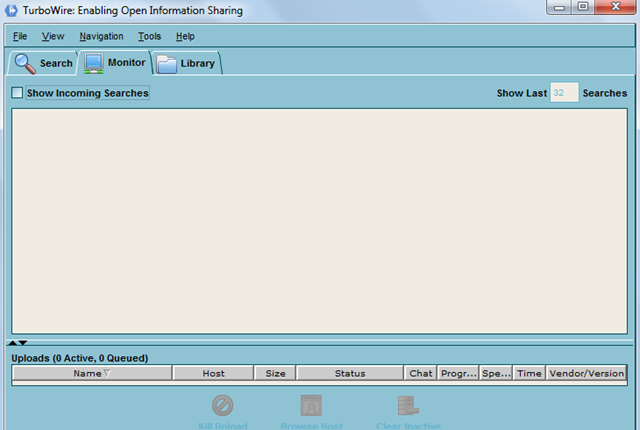Open the Navigation menu
This screenshot has width=640, height=430.
(x=101, y=36)
